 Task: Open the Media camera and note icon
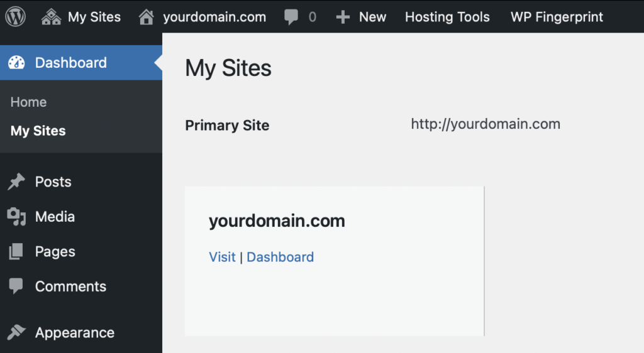pyautogui.click(x=16, y=217)
